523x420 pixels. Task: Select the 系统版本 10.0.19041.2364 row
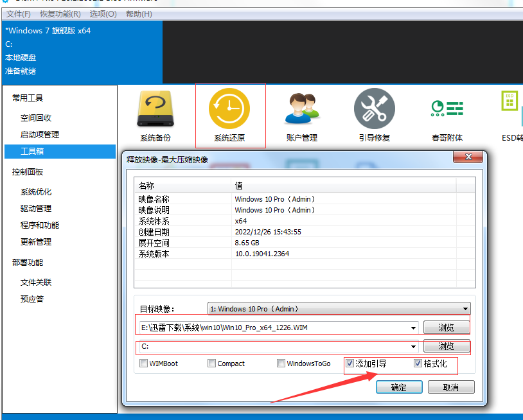point(305,254)
